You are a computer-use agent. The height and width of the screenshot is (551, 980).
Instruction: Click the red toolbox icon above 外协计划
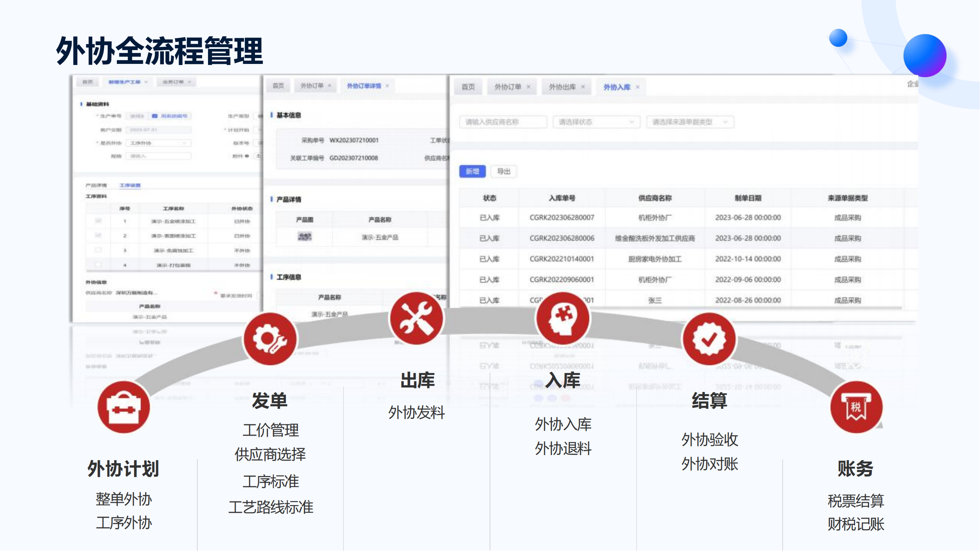[123, 407]
